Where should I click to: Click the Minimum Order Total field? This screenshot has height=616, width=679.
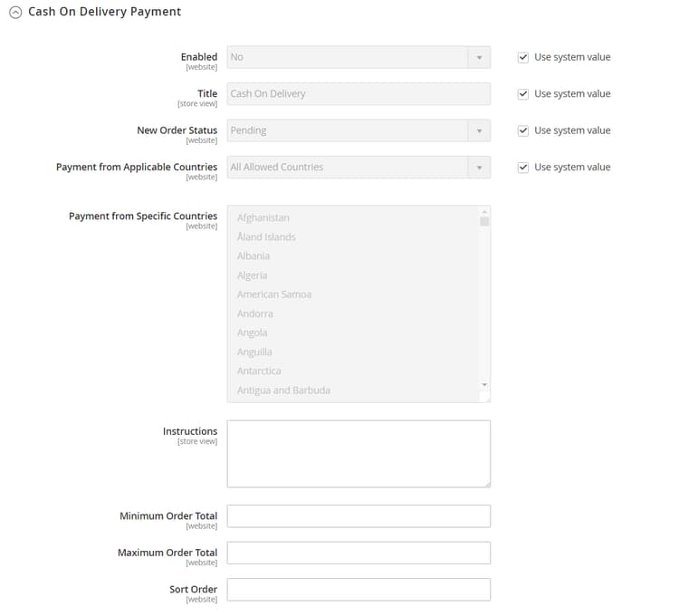click(x=359, y=516)
